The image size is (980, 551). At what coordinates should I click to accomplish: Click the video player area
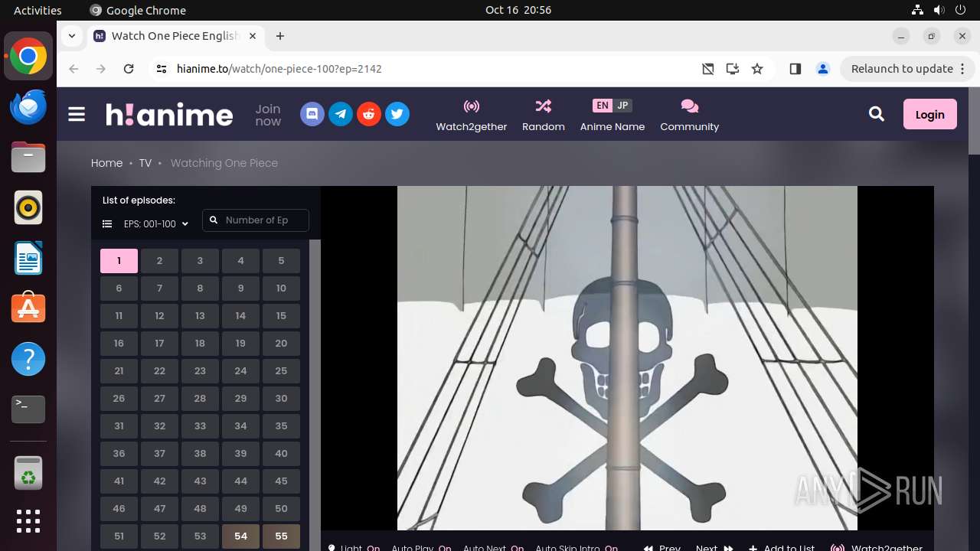point(627,358)
